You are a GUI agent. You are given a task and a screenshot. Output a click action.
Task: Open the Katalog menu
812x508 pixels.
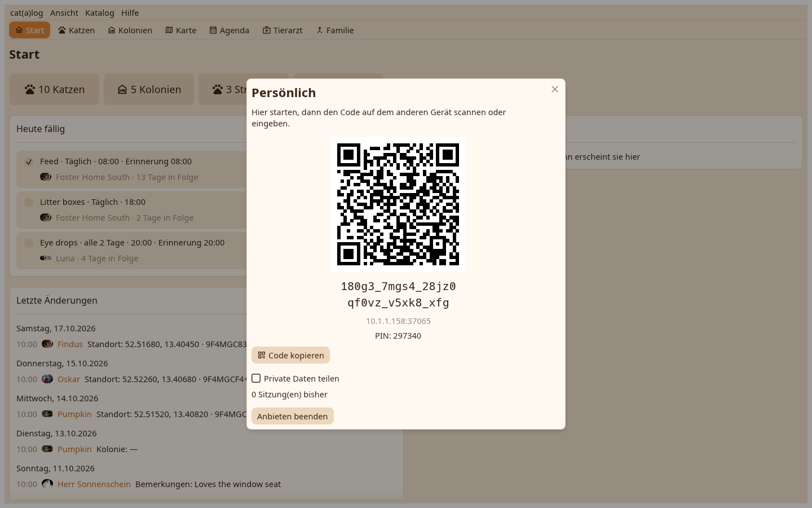click(100, 12)
